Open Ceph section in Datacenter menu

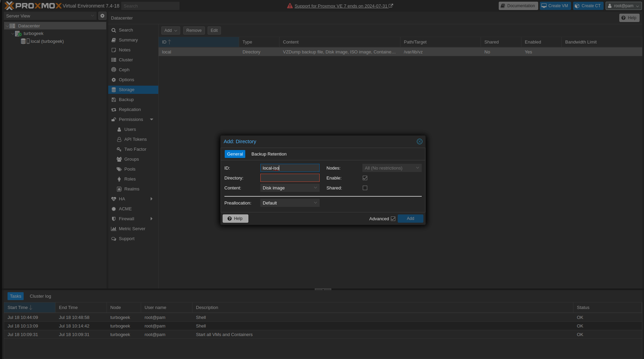[124, 70]
